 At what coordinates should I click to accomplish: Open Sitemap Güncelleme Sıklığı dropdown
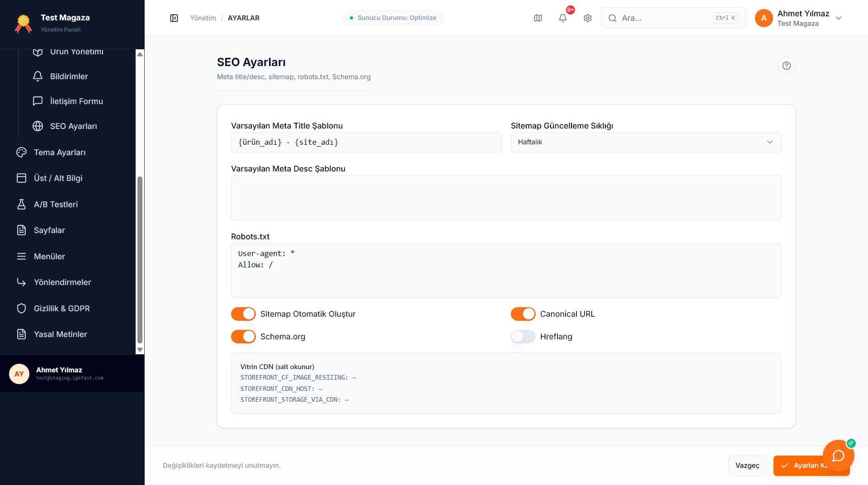coord(646,142)
